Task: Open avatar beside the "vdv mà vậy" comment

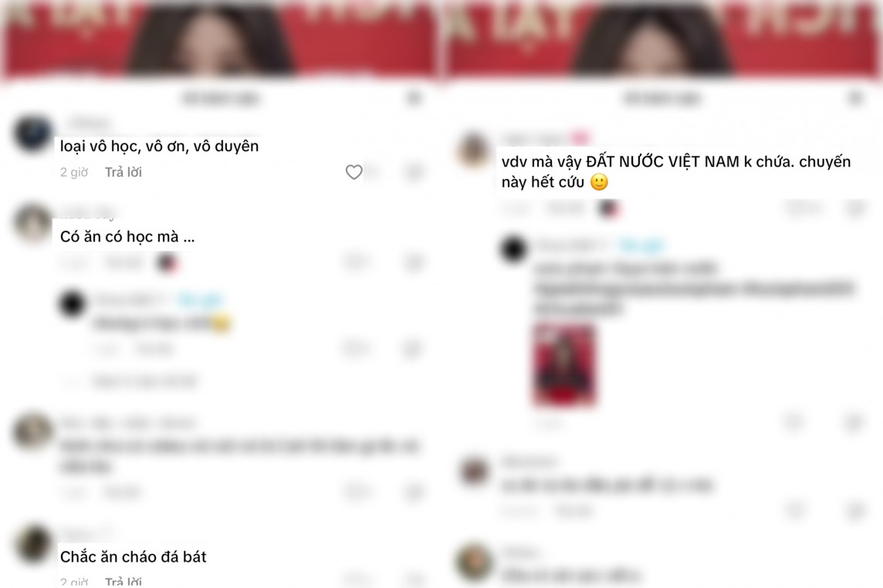Action: coord(474,150)
